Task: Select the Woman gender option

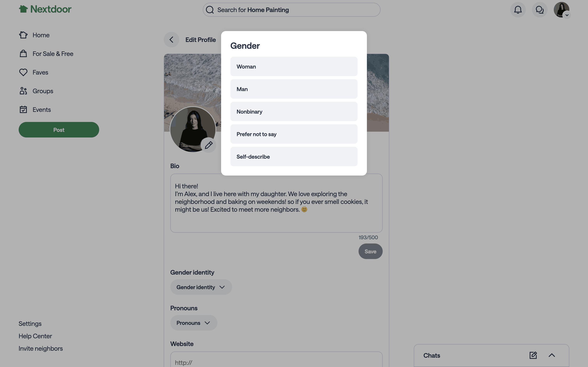Action: click(x=294, y=66)
